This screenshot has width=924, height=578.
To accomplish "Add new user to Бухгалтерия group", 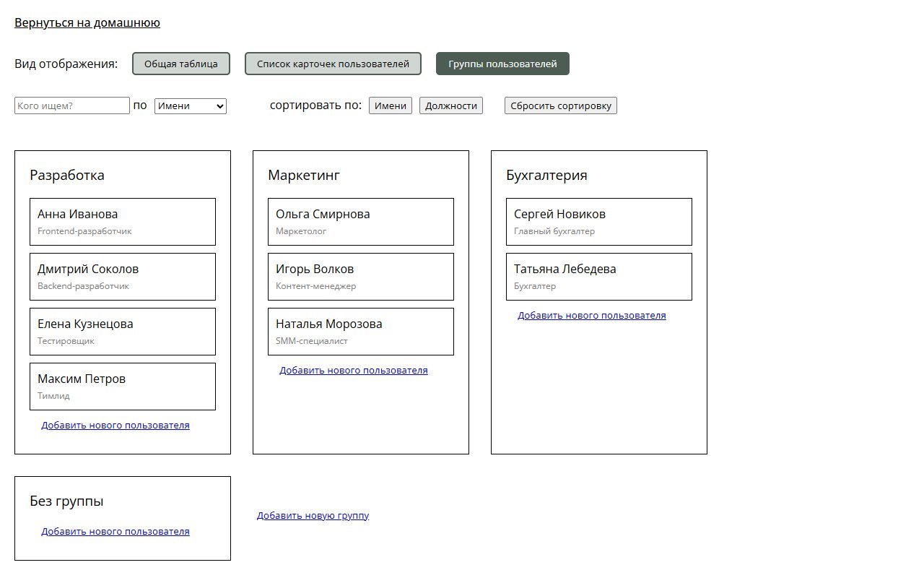I will pyautogui.click(x=592, y=315).
